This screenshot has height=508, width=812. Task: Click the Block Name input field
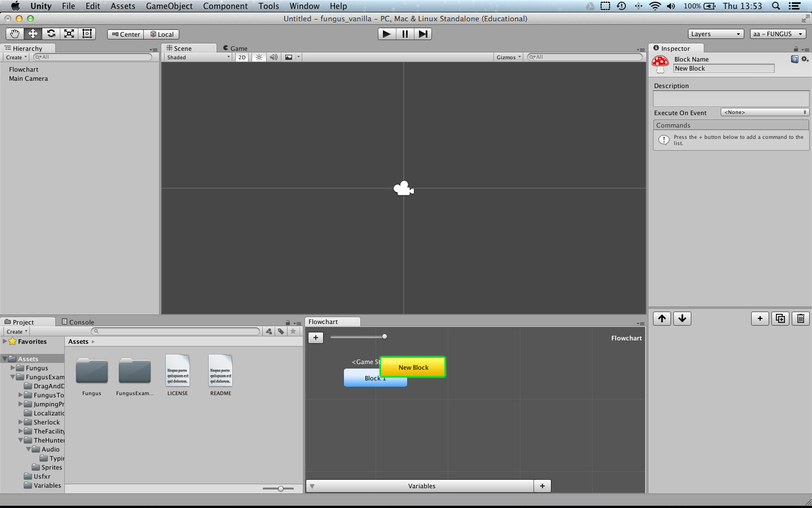point(724,68)
